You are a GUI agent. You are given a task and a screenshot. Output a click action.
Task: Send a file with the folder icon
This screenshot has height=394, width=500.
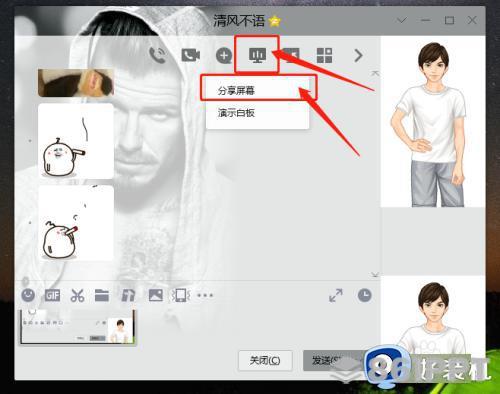(102, 295)
